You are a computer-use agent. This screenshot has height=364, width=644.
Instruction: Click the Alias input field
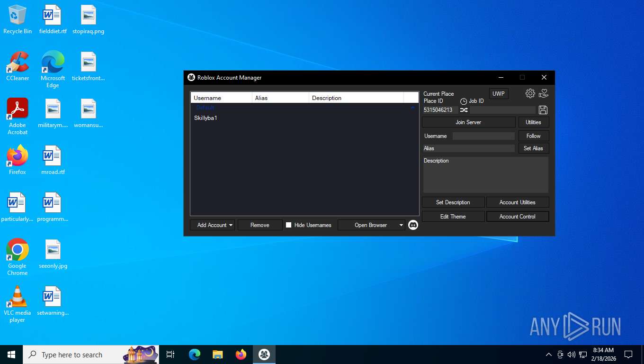(x=469, y=148)
